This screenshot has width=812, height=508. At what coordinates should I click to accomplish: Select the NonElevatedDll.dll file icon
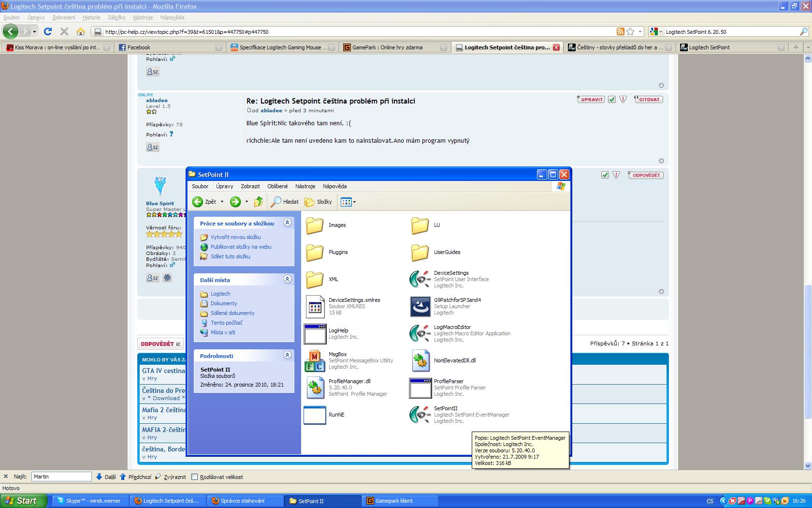420,360
